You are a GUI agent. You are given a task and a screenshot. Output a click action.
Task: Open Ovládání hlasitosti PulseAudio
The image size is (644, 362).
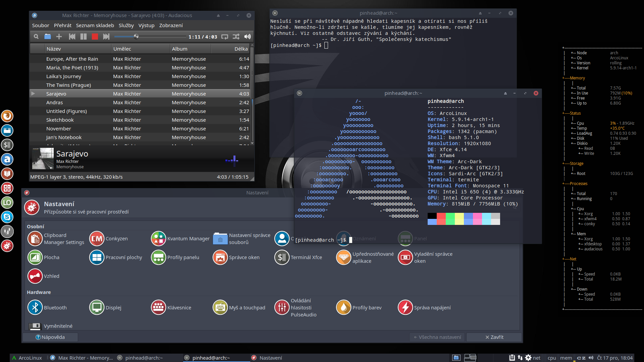296,308
